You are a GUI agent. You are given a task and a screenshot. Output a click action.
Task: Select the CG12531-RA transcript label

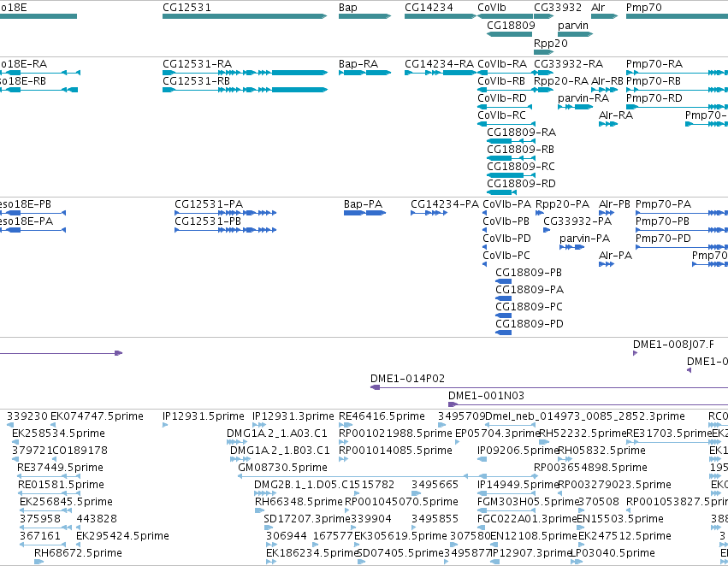(x=198, y=63)
